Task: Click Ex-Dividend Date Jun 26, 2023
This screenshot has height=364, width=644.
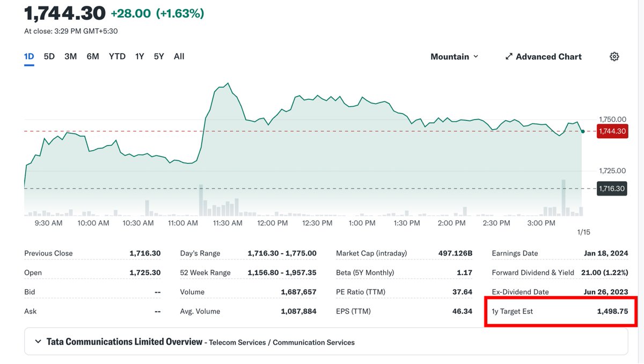Action: (606, 292)
